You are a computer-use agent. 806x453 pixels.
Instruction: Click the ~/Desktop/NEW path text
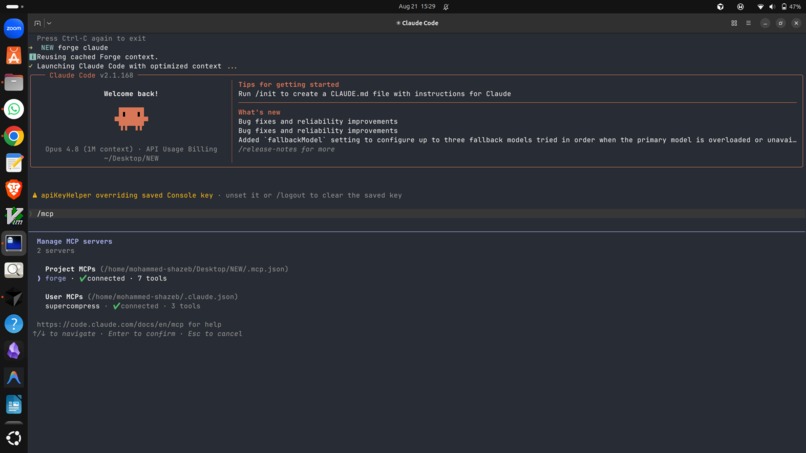[x=131, y=158]
